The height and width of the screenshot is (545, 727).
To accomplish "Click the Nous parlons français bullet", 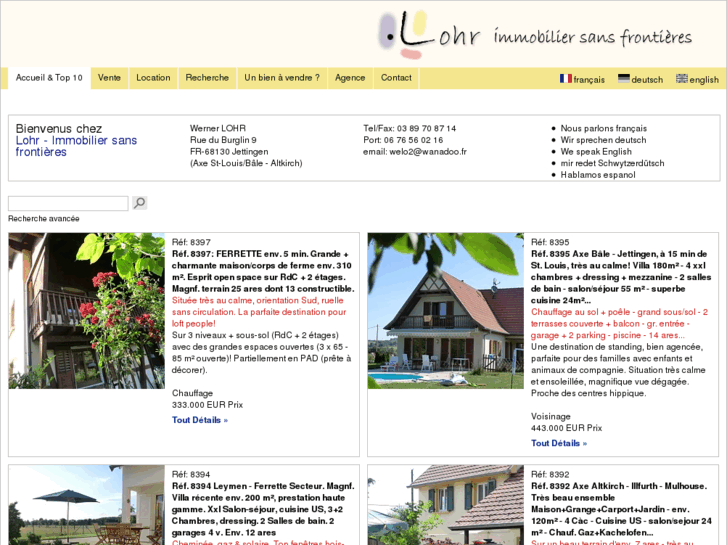I will pos(603,128).
